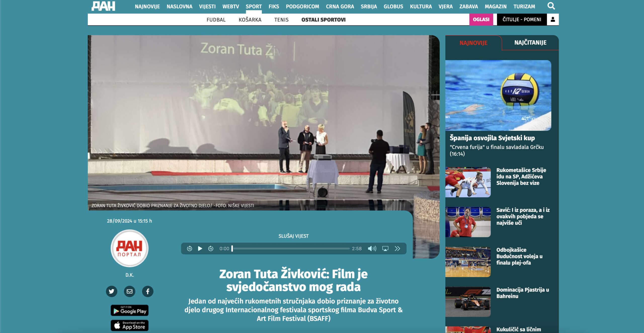Open VJERA menu item
Viewport: 644px width, 333px height.
[446, 7]
